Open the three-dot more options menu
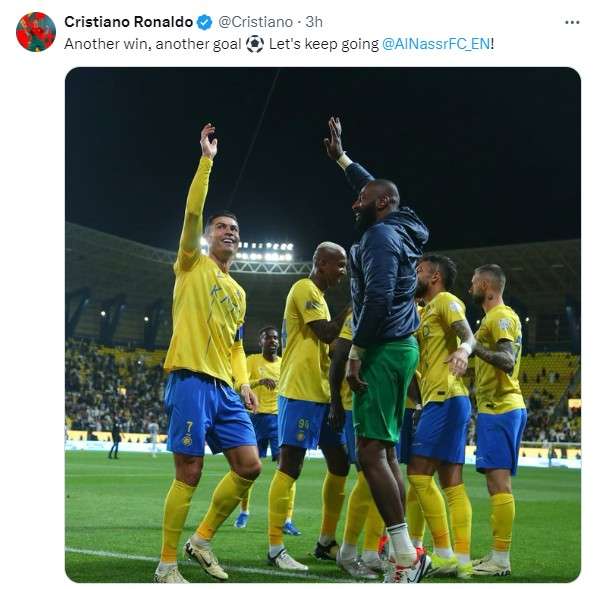 pyautogui.click(x=572, y=22)
